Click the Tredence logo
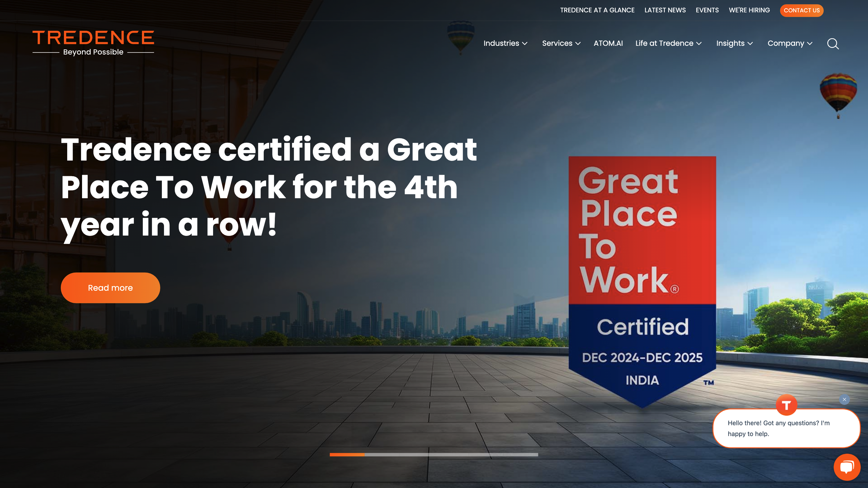 click(x=93, y=42)
